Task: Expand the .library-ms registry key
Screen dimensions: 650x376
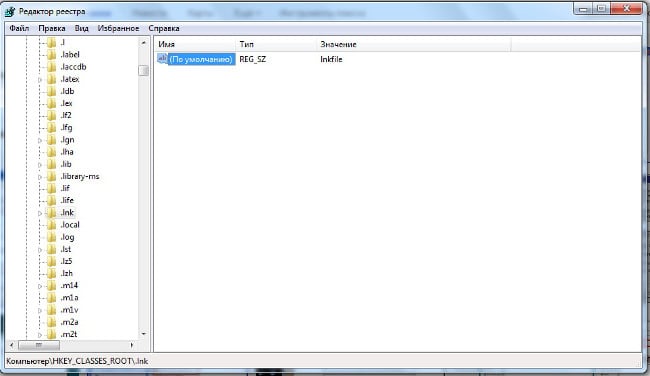Action: point(40,177)
